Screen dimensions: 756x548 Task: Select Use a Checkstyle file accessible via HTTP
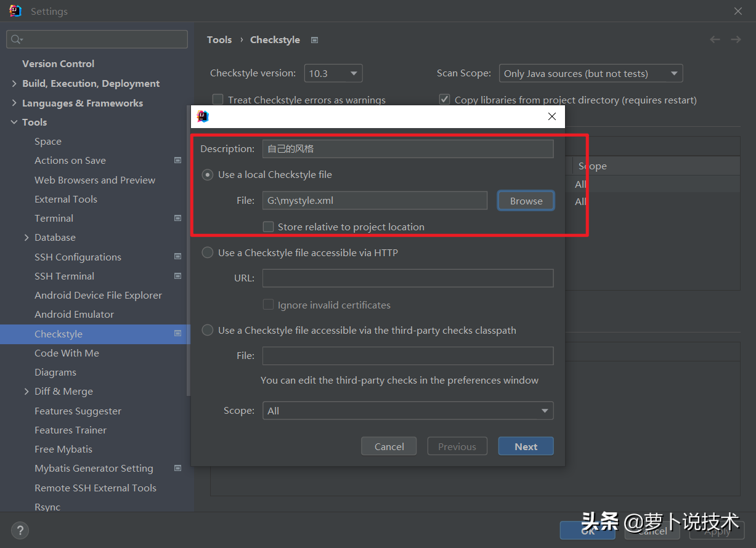point(208,252)
